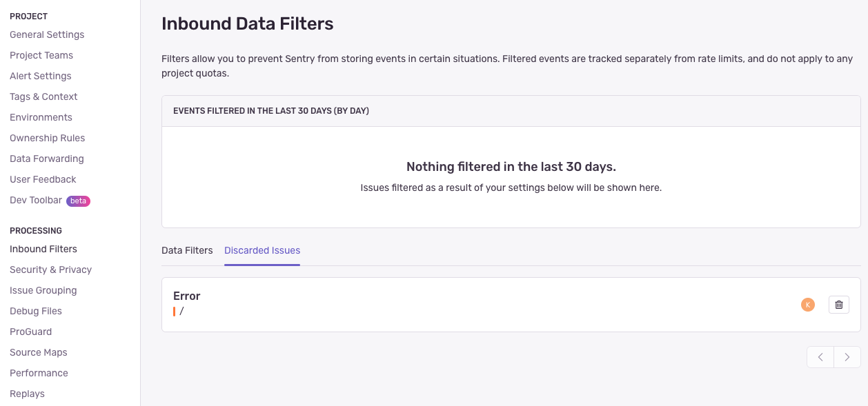The image size is (868, 406).
Task: Click the Inbound Data Filters heading
Action: (248, 23)
